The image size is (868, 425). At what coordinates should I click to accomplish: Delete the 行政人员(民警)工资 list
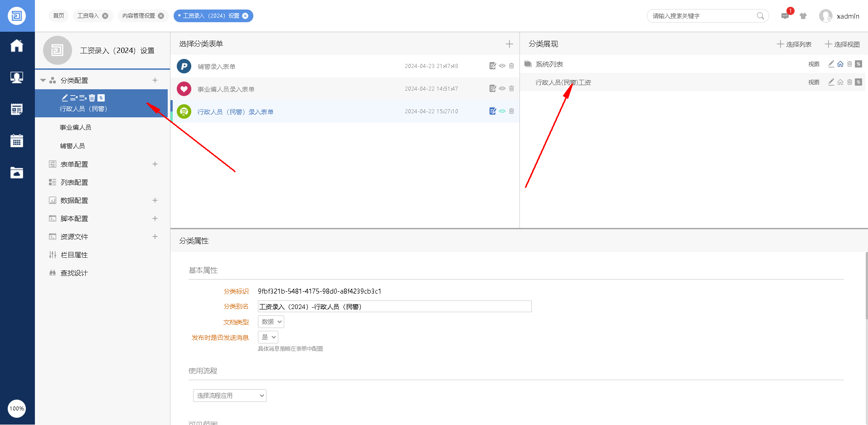[x=849, y=82]
